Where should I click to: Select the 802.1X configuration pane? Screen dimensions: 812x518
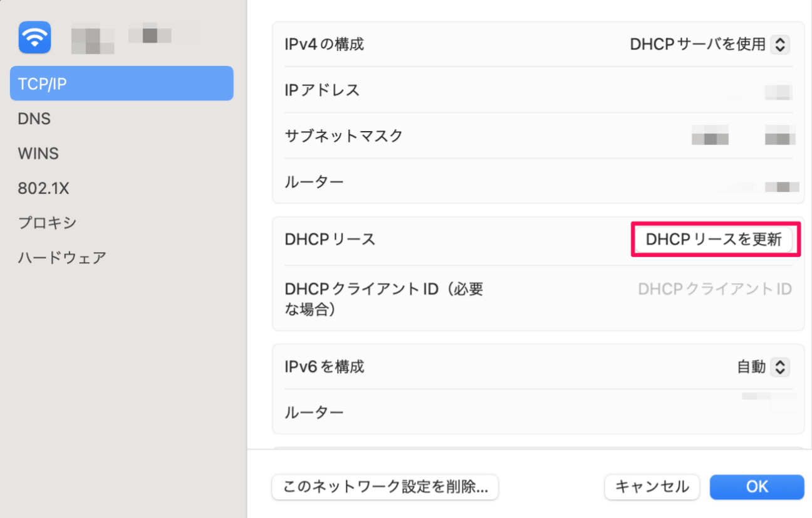(44, 188)
